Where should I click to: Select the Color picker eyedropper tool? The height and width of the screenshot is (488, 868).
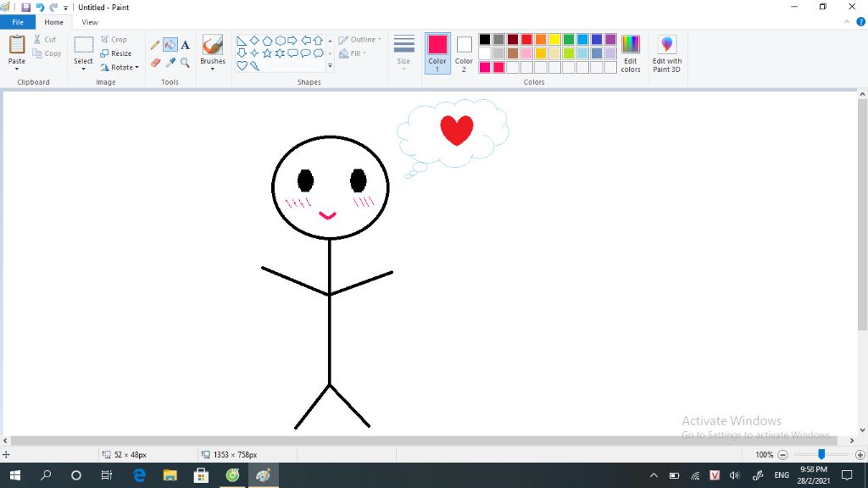point(170,63)
